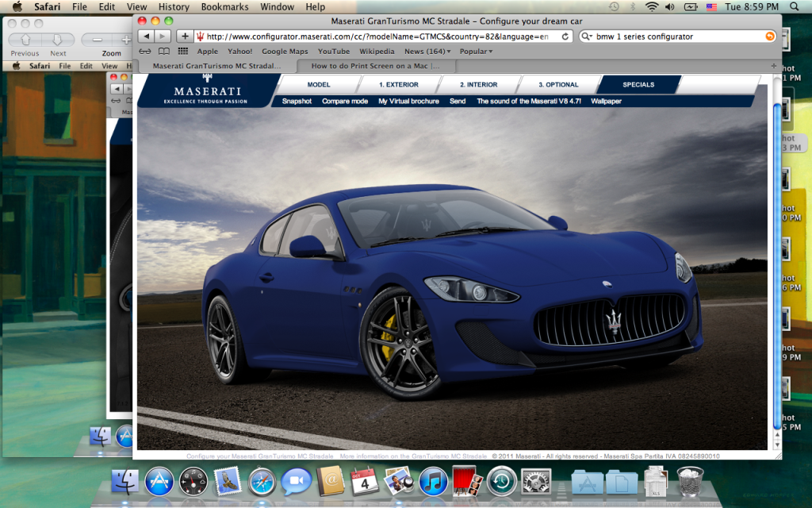Open the History menu in menu bar
Viewport: 812px width, 508px height.
pos(174,6)
